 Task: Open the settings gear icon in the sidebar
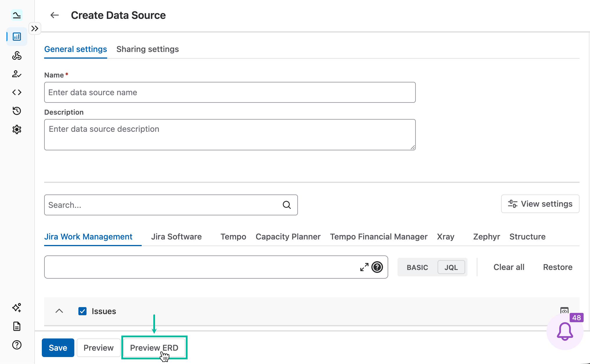pos(17,129)
